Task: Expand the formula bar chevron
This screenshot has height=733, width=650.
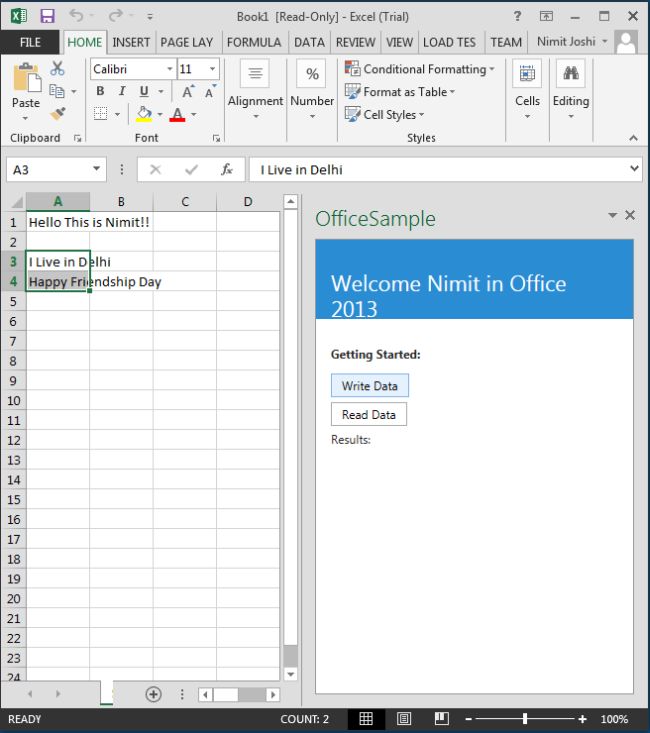Action: (635, 168)
